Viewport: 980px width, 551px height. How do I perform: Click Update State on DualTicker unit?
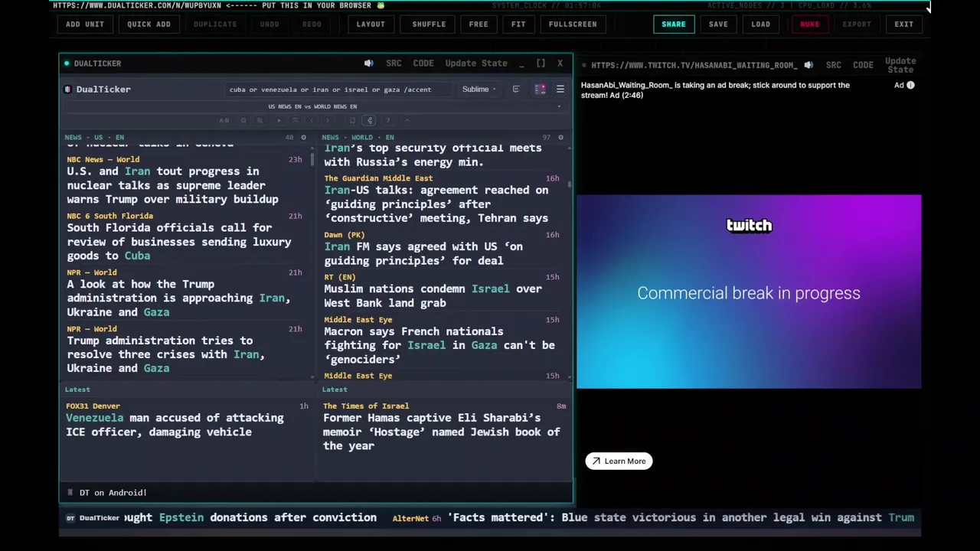pos(476,64)
